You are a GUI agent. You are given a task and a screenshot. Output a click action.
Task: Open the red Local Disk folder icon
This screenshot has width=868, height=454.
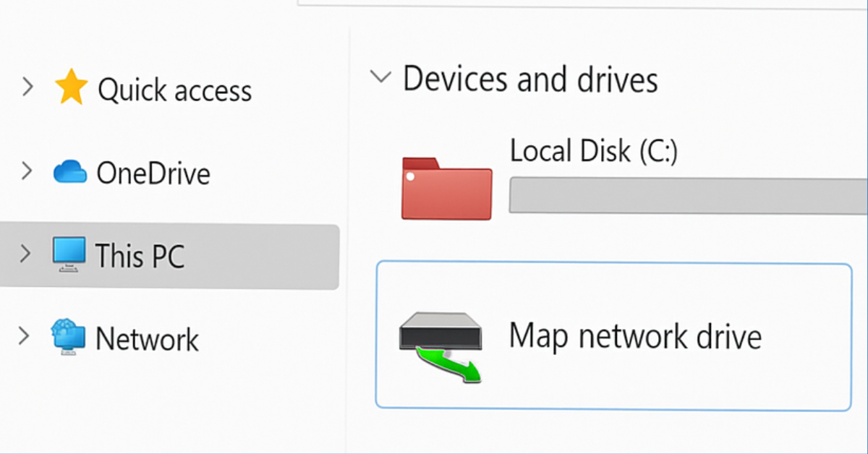tap(446, 189)
